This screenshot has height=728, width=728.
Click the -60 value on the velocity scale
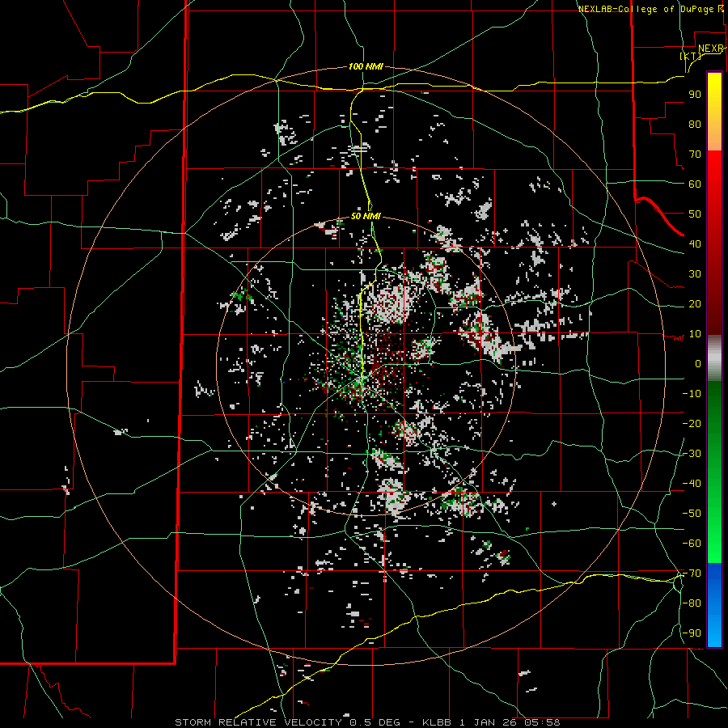(x=692, y=544)
